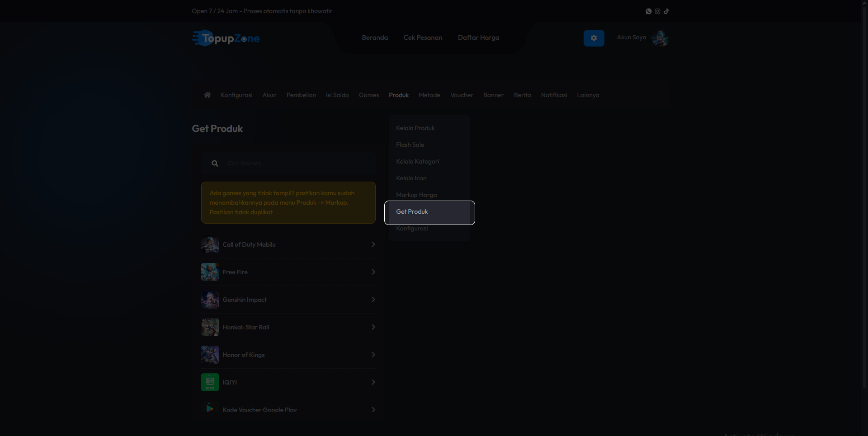
Task: Open the Isi Saldo admin tab
Action: point(337,95)
